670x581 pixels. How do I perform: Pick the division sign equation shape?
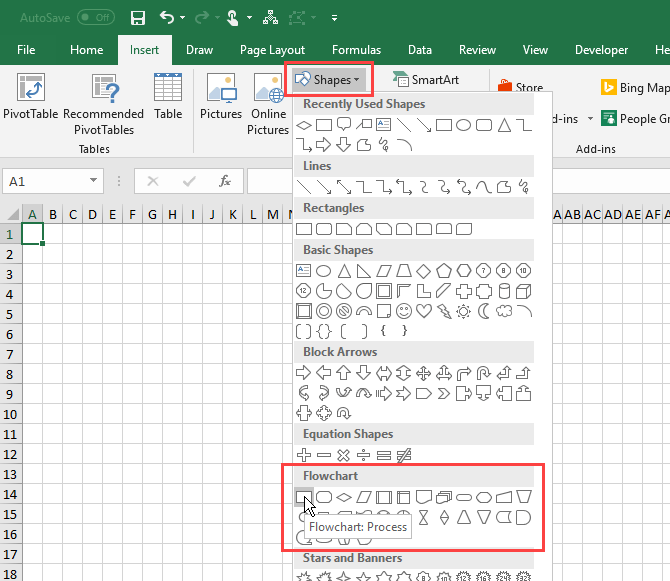[x=364, y=455]
